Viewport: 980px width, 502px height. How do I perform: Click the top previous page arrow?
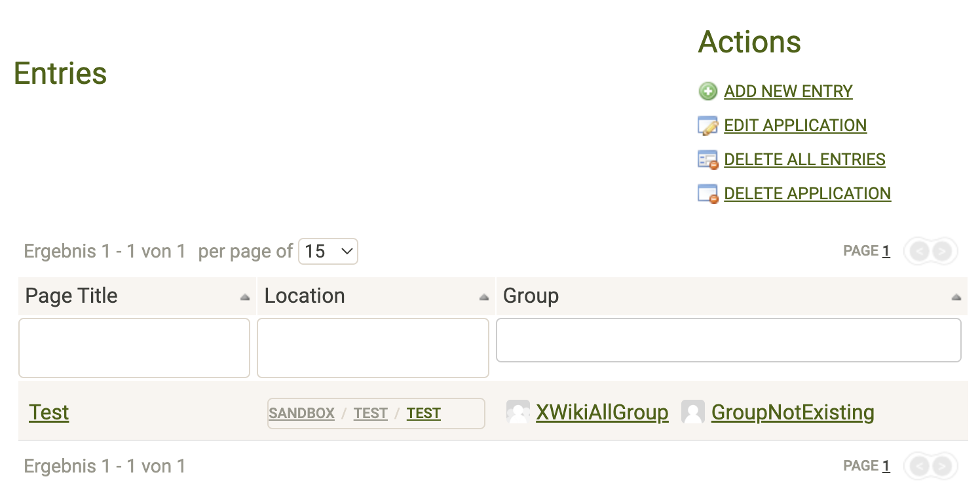[919, 251]
